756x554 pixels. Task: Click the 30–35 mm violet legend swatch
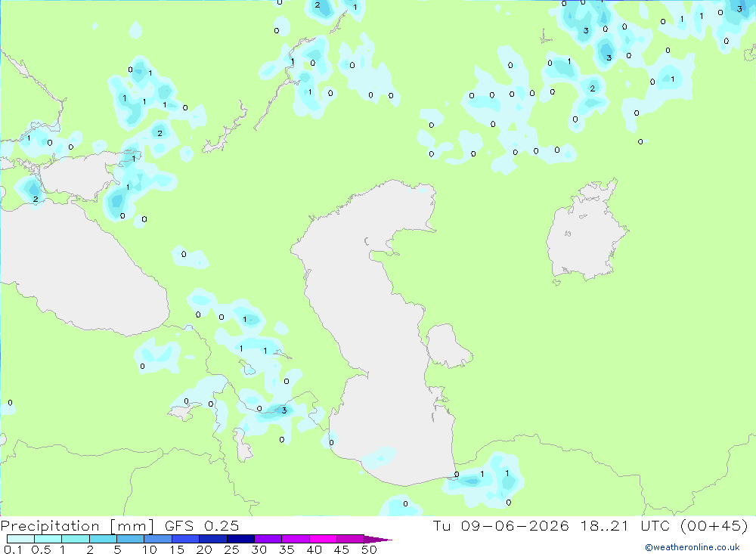pos(268,539)
